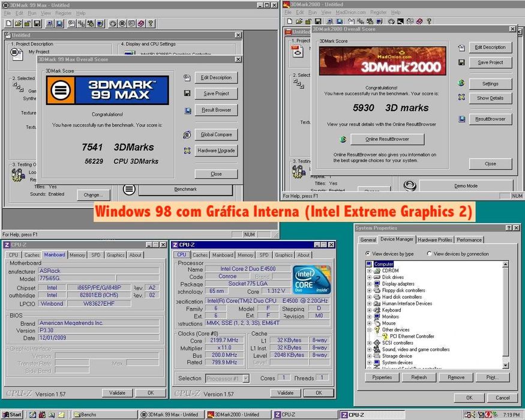Image resolution: width=525 pixels, height=420 pixels.
Task: Click floppy icon beside Save Project in 3DMark 99
Action: pos(187,93)
